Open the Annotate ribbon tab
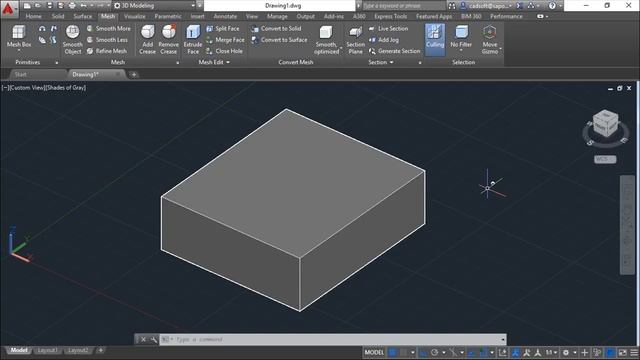 point(225,16)
